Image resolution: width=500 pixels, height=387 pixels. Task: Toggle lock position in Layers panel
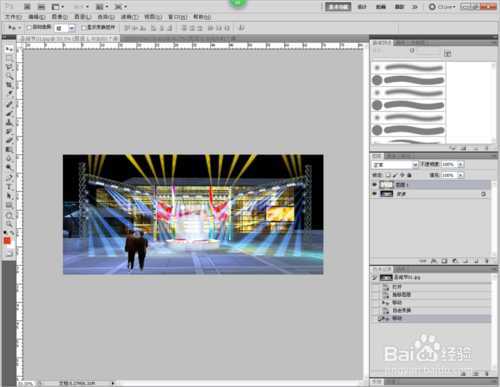pyautogui.click(x=402, y=175)
